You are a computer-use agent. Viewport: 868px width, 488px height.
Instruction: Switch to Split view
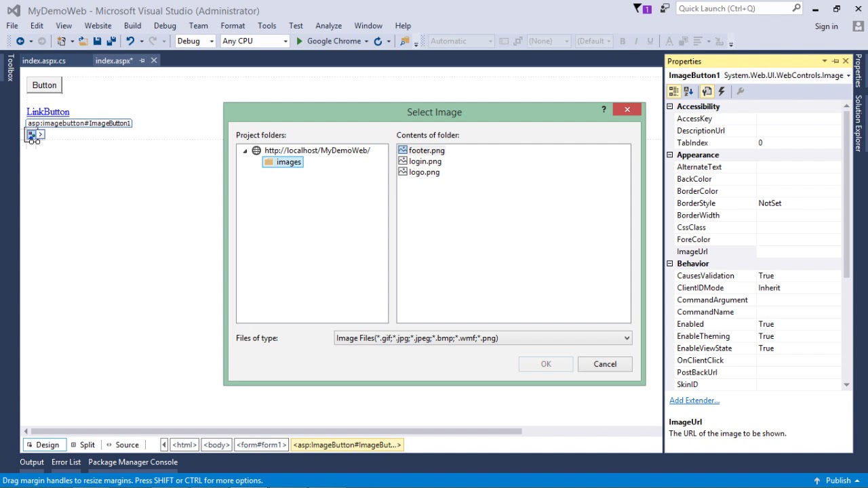click(83, 445)
